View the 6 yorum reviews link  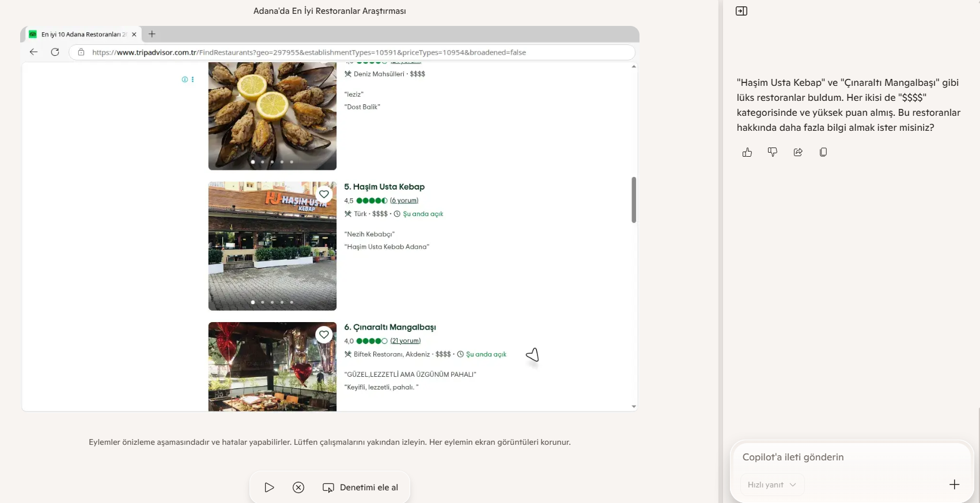pyautogui.click(x=404, y=201)
